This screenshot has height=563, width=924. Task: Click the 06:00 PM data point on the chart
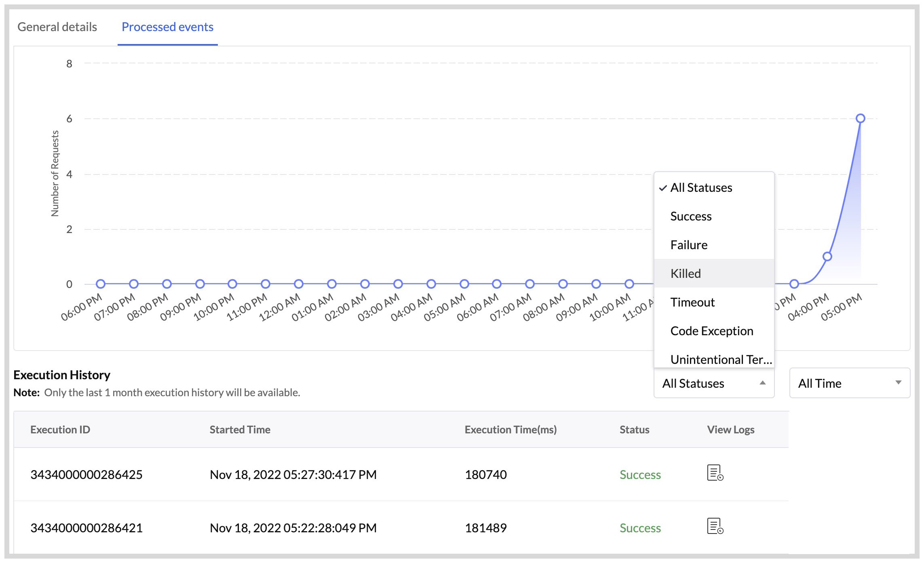[100, 284]
